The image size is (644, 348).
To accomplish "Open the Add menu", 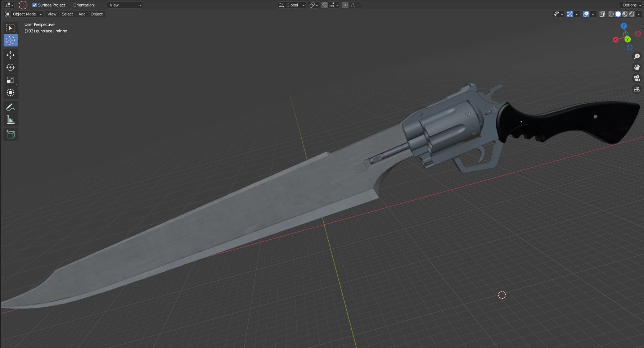I will pos(82,14).
